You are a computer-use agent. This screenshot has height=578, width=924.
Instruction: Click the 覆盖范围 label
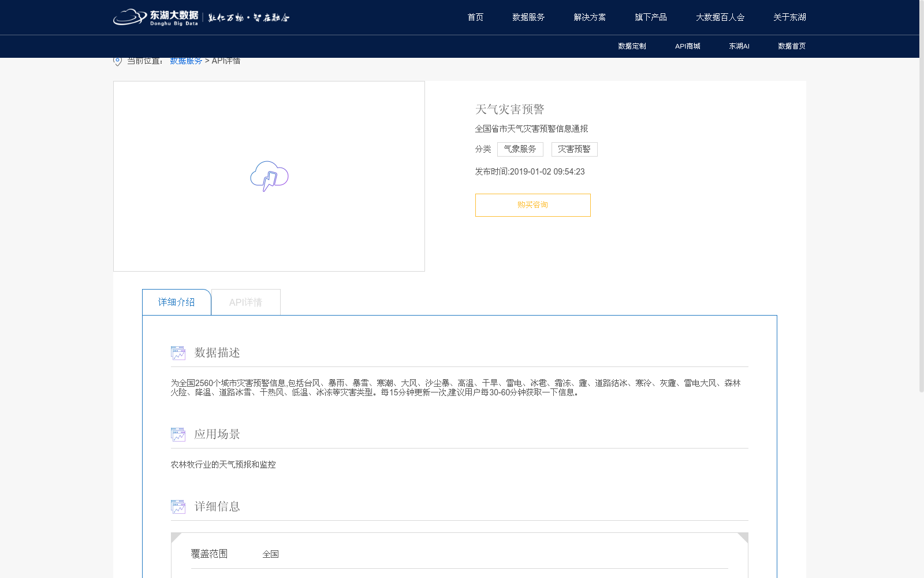coord(210,554)
